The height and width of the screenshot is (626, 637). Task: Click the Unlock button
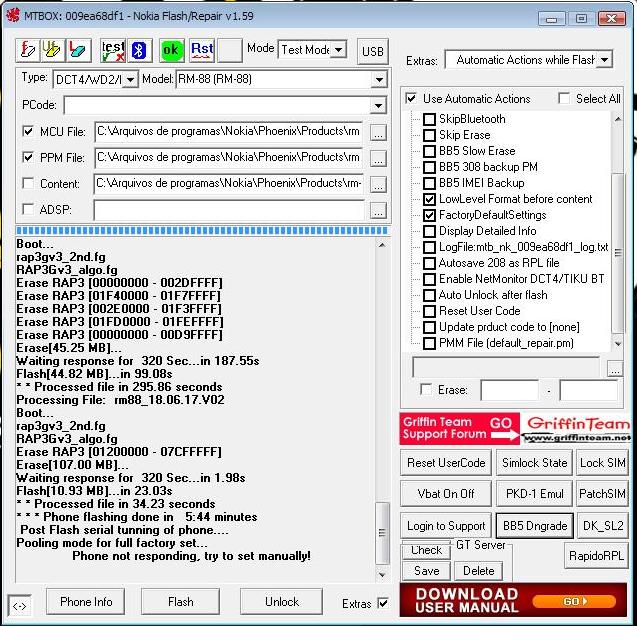point(282,602)
